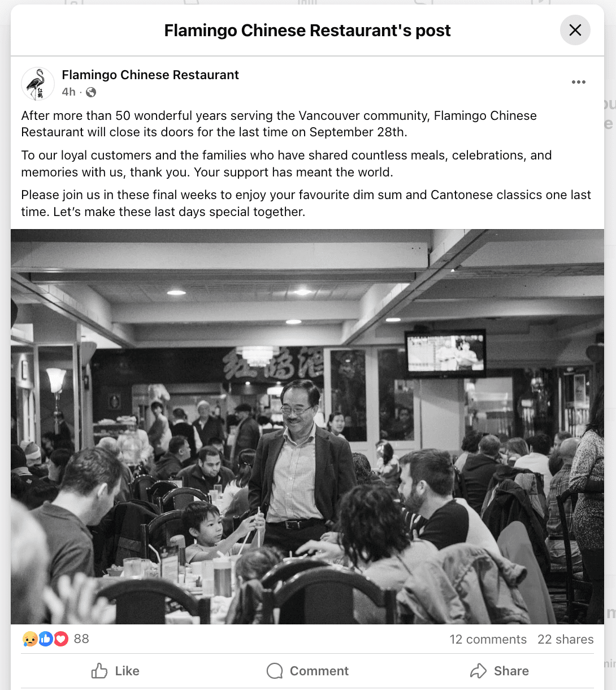The image size is (616, 690).
Task: View the 88 reactions list
Action: [x=81, y=639]
